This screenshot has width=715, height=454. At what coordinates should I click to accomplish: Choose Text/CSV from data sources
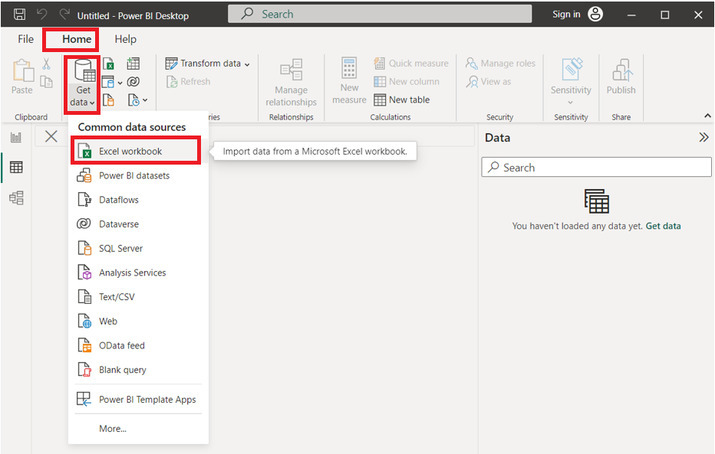(138, 297)
